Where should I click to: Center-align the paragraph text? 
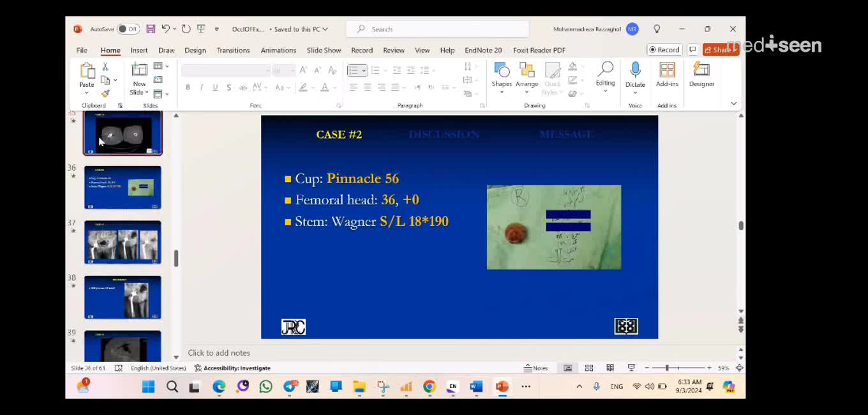(x=367, y=87)
